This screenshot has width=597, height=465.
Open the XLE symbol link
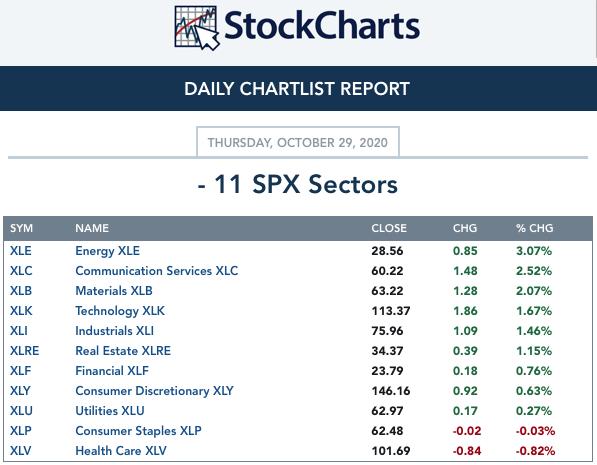[21, 251]
